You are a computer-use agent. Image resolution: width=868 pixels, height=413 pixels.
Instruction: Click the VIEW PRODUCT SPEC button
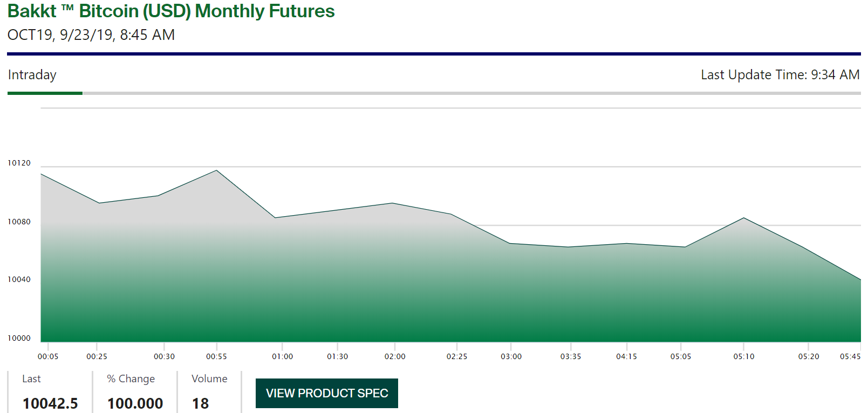[327, 394]
